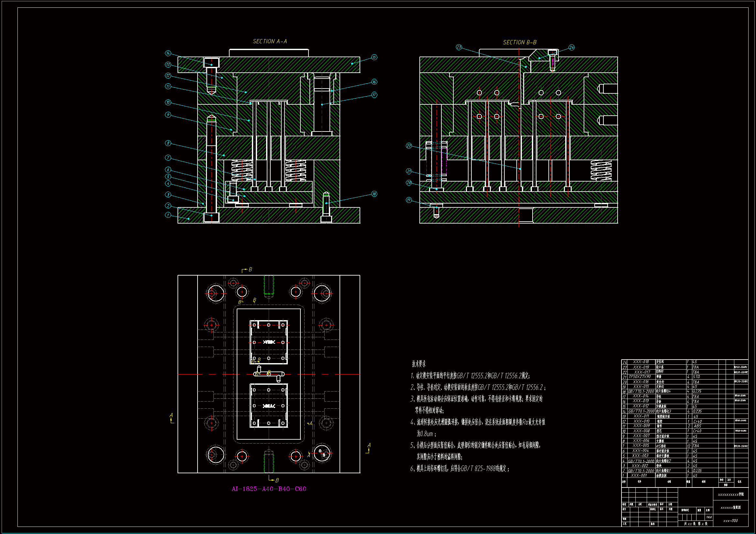This screenshot has height=534, width=756.
Task: Click the SECTION B-B title text
Action: [x=520, y=42]
